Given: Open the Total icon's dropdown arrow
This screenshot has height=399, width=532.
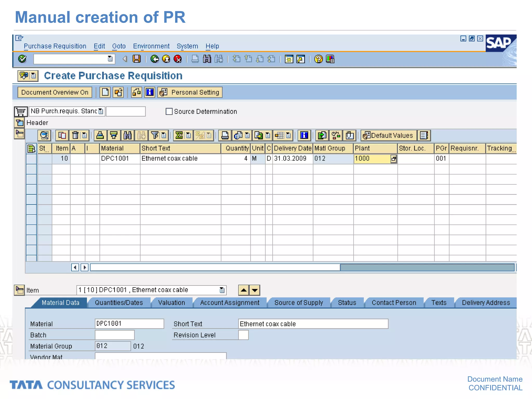Looking at the screenshot, I should 188,135.
